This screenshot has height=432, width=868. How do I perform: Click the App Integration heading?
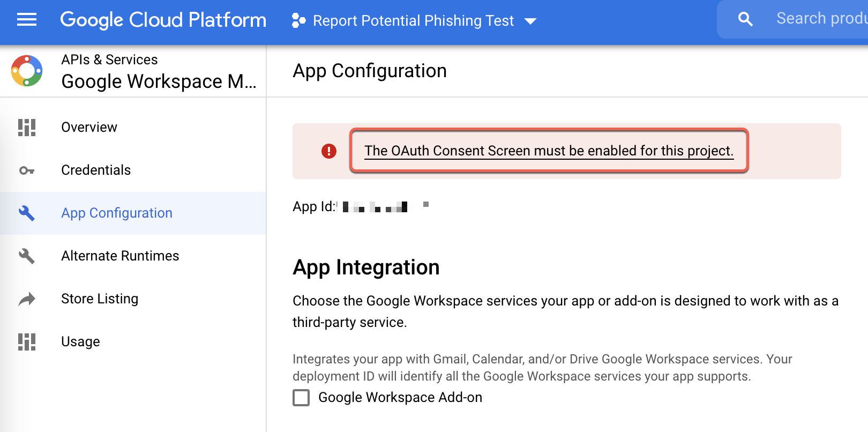click(x=366, y=267)
